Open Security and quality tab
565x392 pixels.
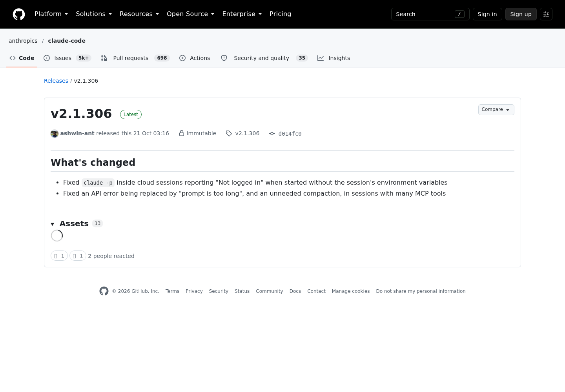[264, 58]
